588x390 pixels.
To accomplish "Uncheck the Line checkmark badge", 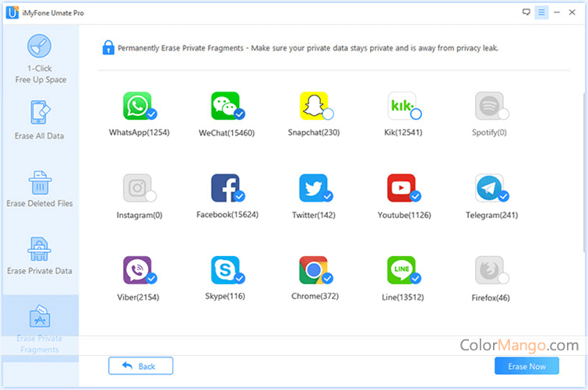I will (x=416, y=278).
